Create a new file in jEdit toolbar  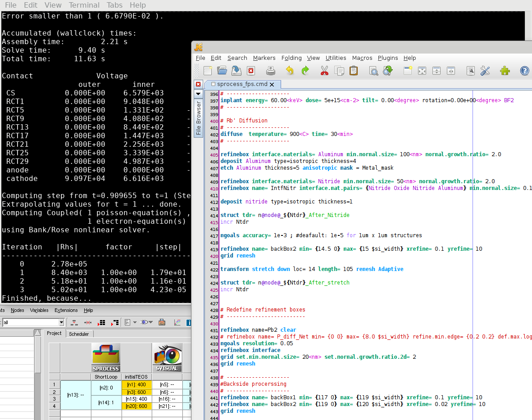click(x=208, y=71)
